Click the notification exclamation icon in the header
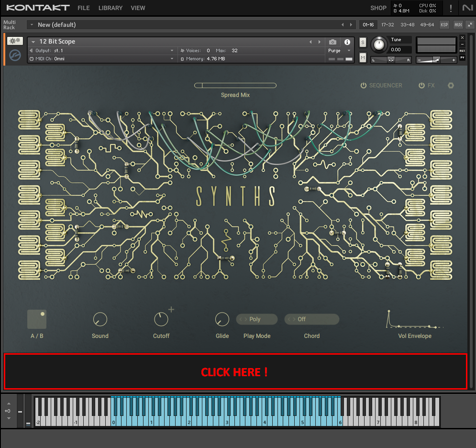This screenshot has width=476, height=448. (x=450, y=8)
